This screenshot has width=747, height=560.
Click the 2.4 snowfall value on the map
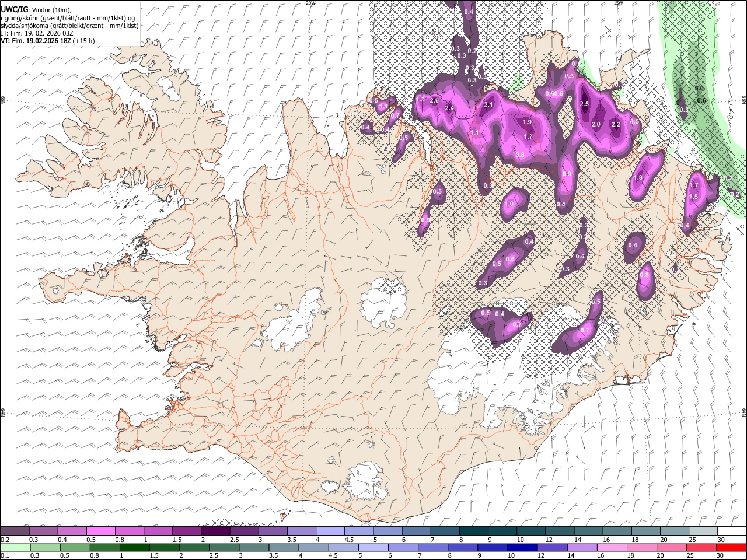pos(449,108)
